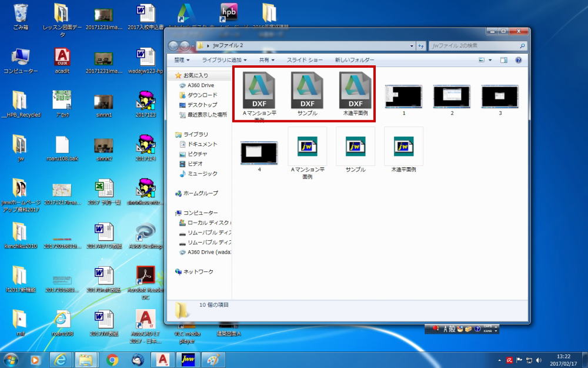
Task: Launch Internet Explorer from the taskbar
Action: click(60, 360)
